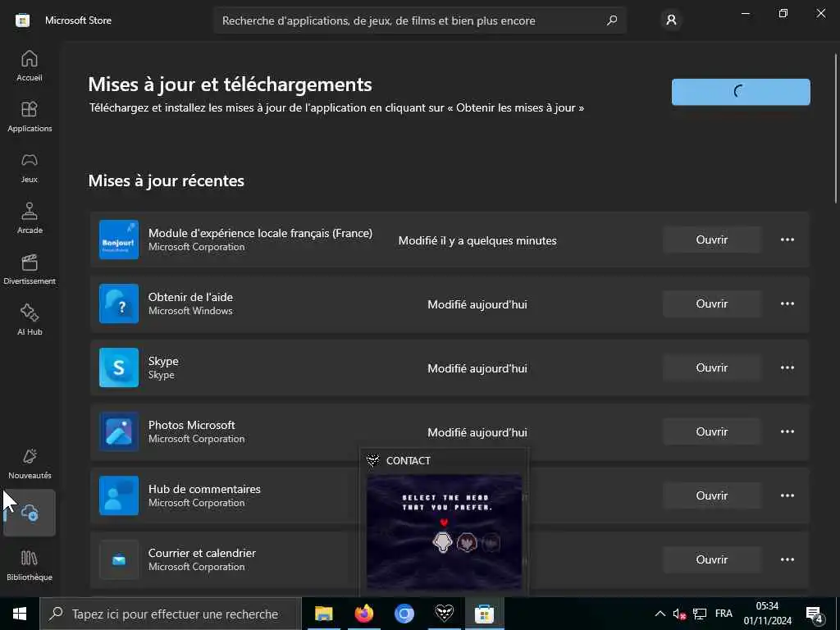Screen dimensions: 840x630
Task: Go to Accueil in the sidebar
Action: coord(30,66)
